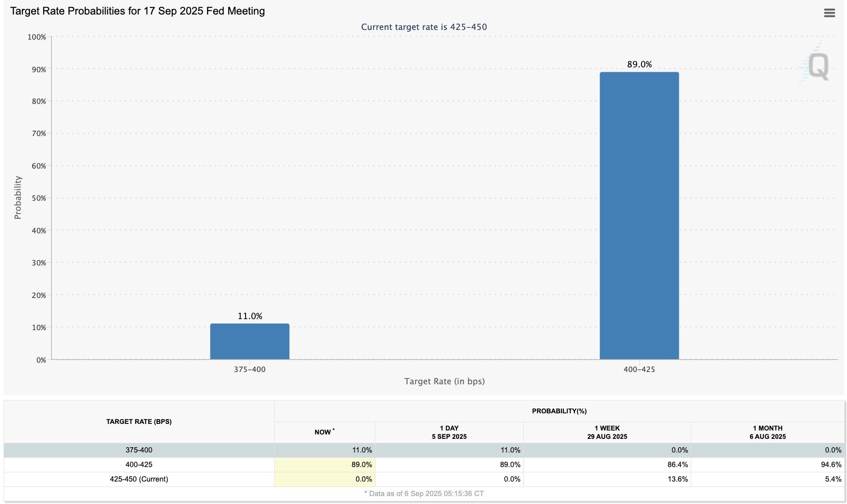Click the 'Current target rate is 425-450' subtitle

(424, 27)
